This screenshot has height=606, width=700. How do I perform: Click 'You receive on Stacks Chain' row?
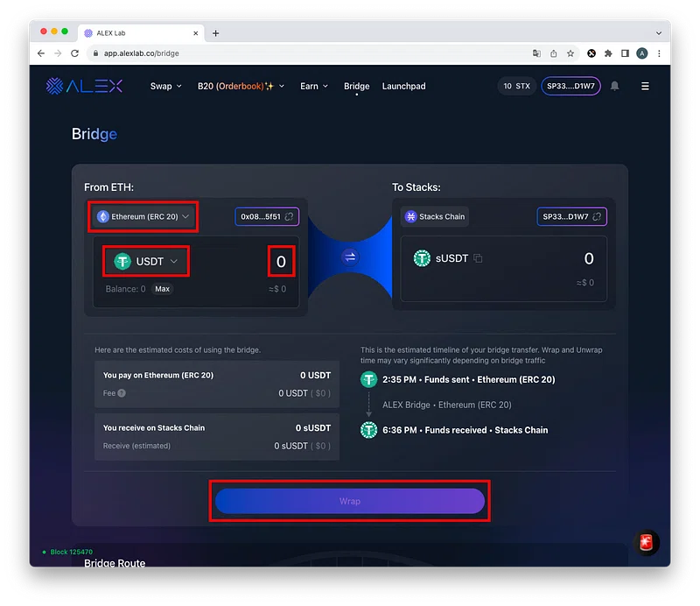tap(216, 427)
